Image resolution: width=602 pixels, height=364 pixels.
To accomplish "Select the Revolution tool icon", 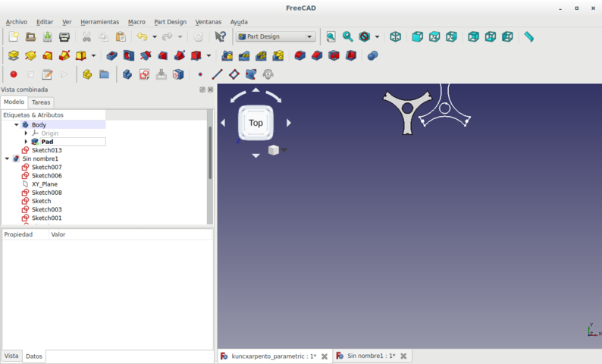I will coord(30,55).
